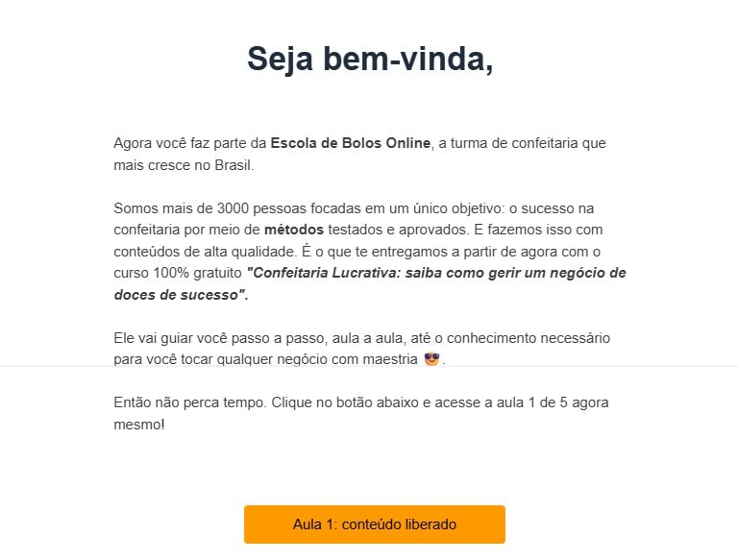Select the bold "Escola de Bolos Online" text
Screen dimensions: 738x560
point(350,143)
